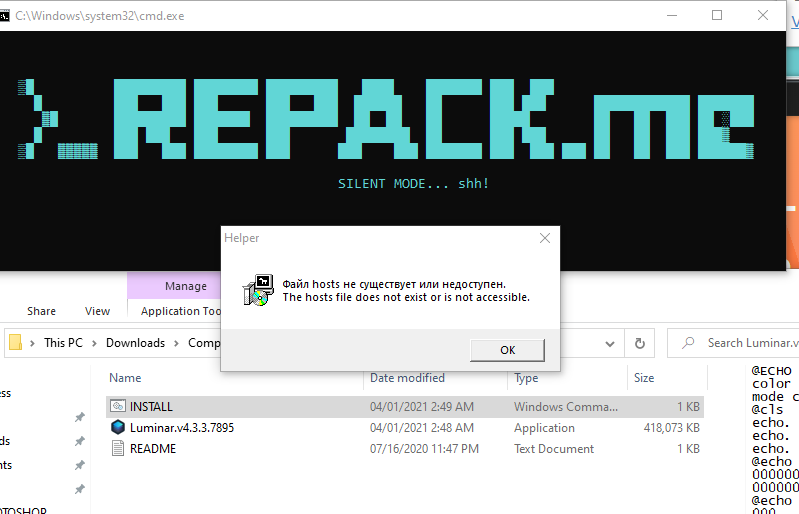Expand chevron after Downloads breadcrumb
799x514 pixels.
click(x=176, y=343)
